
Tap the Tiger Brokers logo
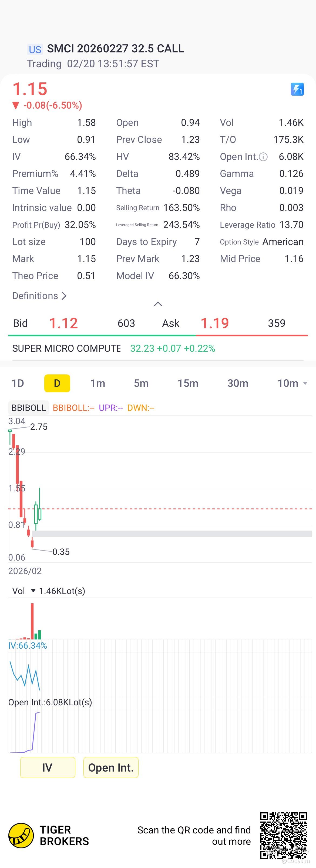coord(21,835)
